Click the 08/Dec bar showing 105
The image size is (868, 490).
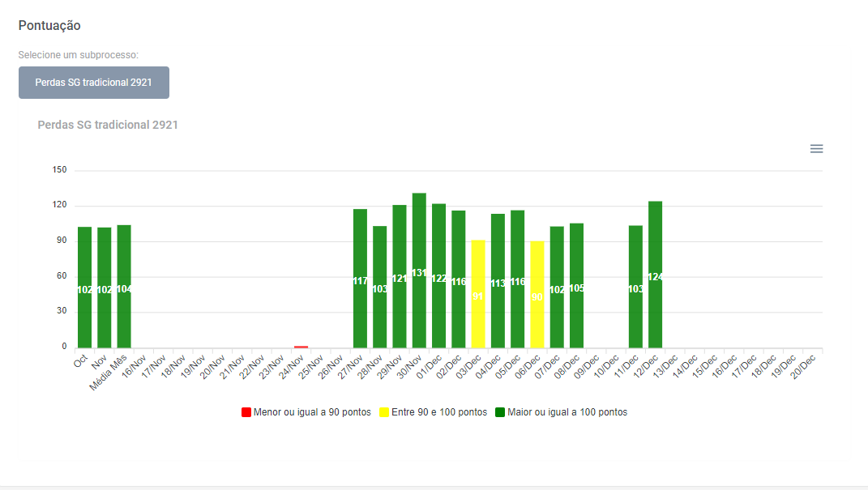coord(576,286)
